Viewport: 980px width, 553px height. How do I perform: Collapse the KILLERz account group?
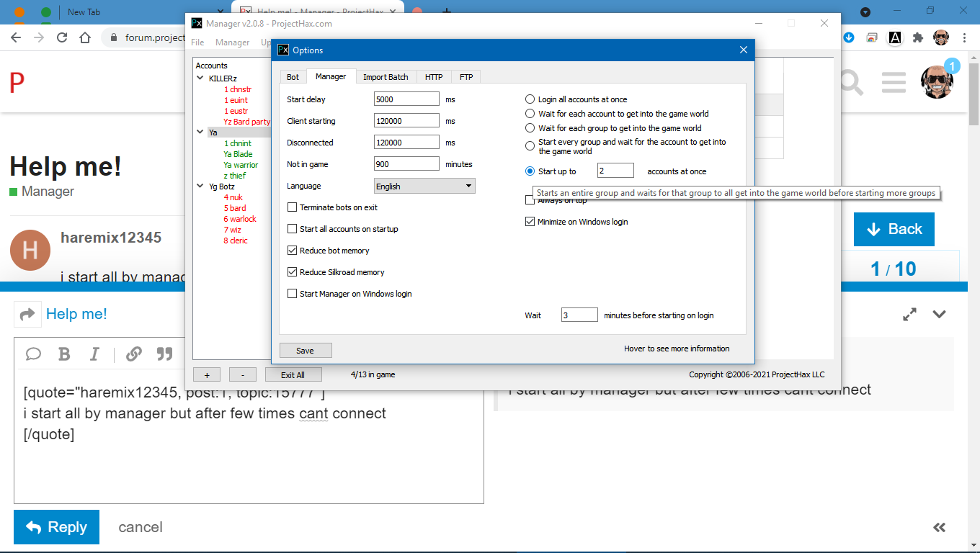pos(200,78)
